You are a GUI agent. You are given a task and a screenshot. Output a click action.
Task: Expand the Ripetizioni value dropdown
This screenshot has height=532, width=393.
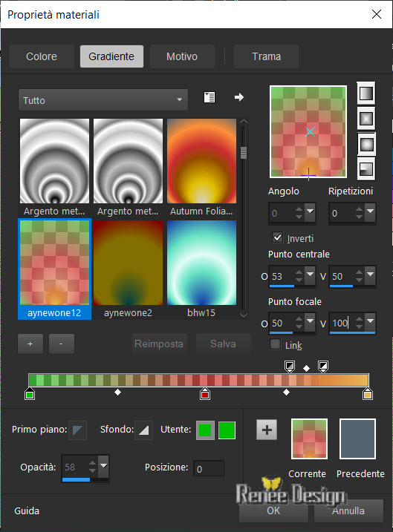370,211
